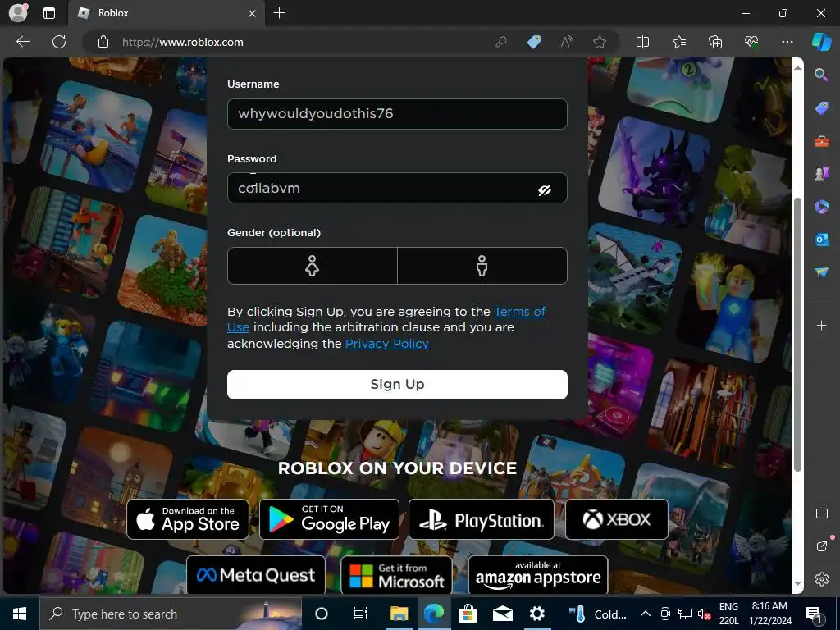Open sidebar Games chess icon
Screen dimensions: 840x630
click(821, 174)
